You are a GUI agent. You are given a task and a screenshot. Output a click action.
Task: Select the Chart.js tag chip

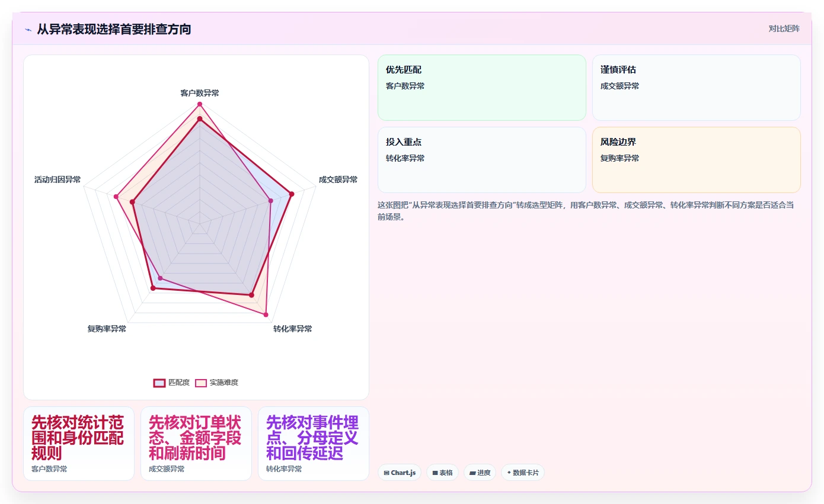coord(400,473)
